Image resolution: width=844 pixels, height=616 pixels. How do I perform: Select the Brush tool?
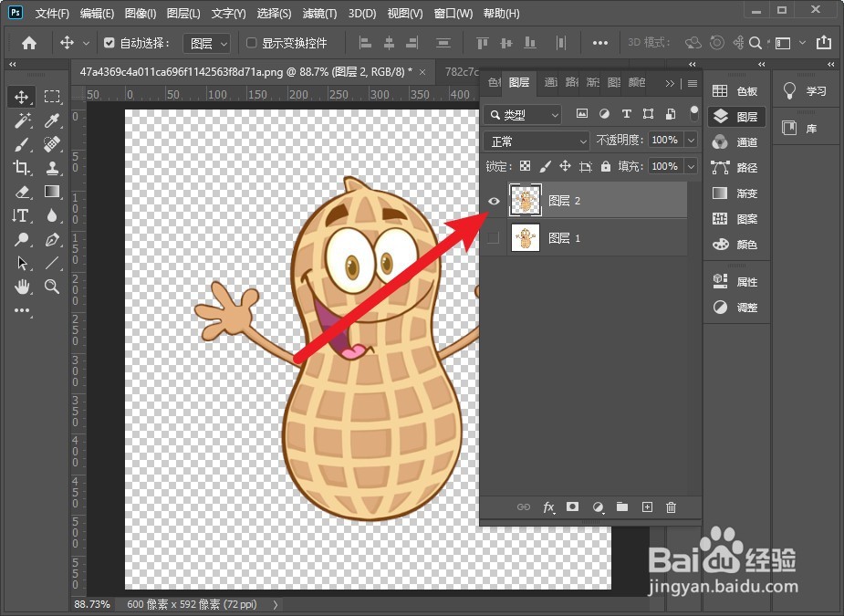[22, 144]
